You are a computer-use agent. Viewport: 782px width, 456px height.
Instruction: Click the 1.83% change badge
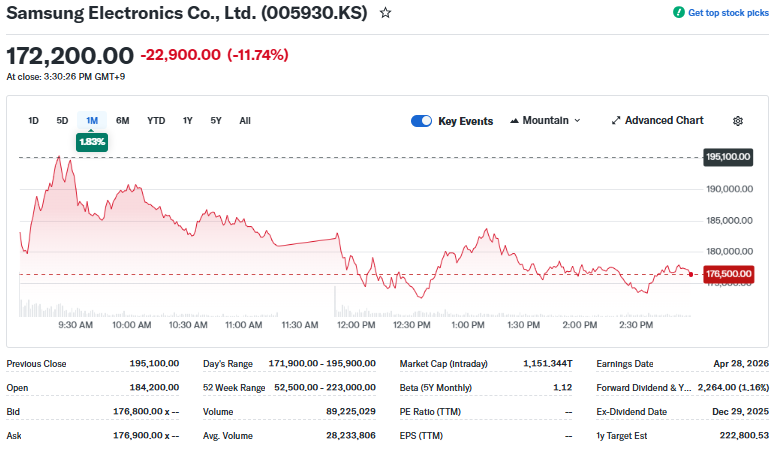92,142
